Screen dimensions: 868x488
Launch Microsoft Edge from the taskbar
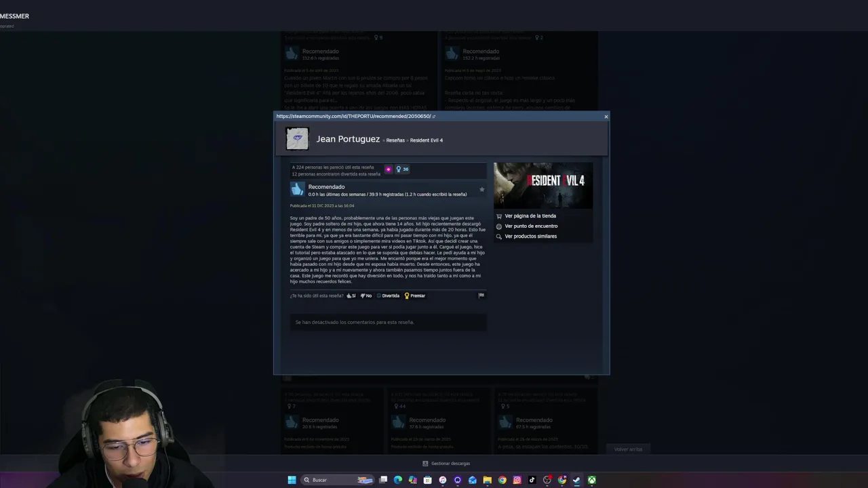pos(398,480)
